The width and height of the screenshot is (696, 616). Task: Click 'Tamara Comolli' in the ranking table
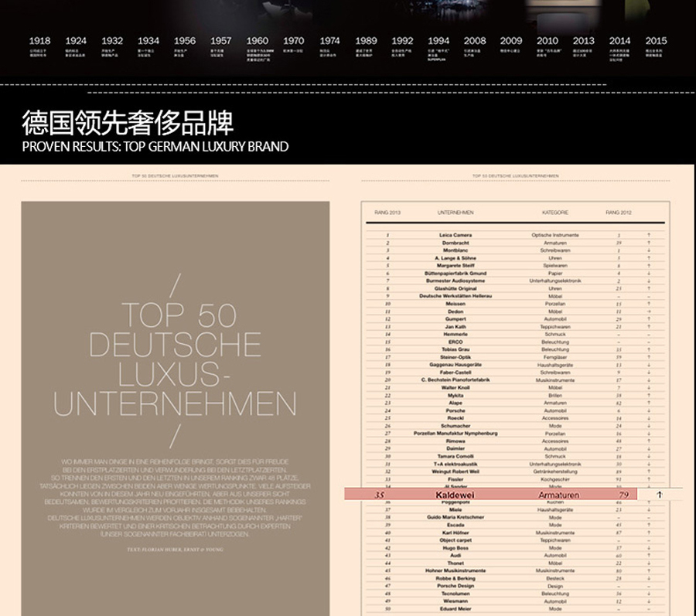pos(455,456)
